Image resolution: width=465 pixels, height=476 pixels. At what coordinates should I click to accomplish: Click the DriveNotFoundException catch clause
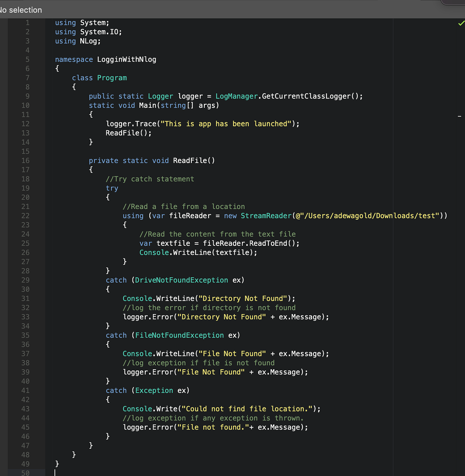[x=175, y=280]
